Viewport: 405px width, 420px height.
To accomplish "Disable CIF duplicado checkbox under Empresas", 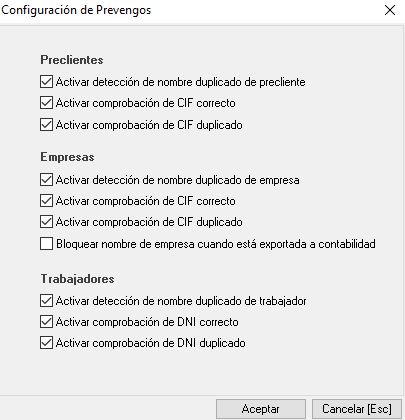I will point(46,222).
